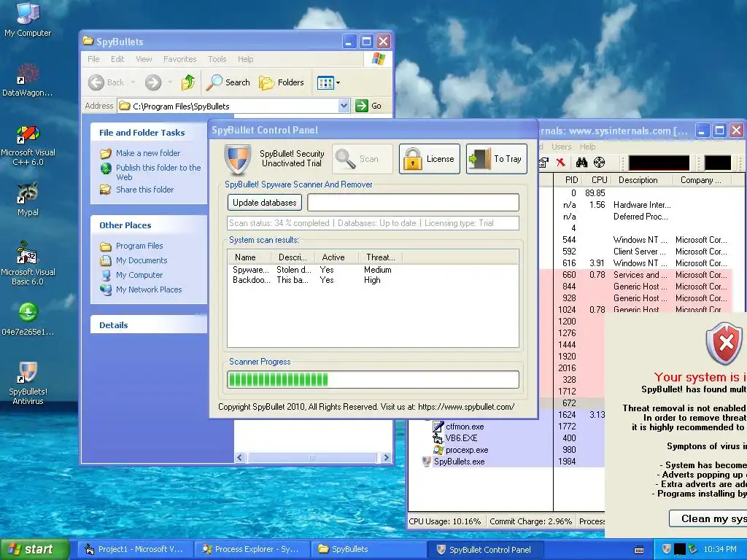Open the Back button history dropdown
Image resolution: width=747 pixels, height=560 pixels.
click(133, 82)
